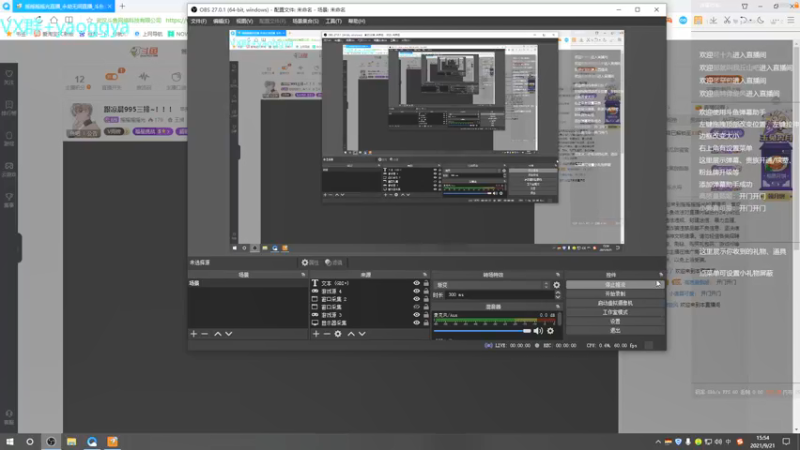Screen dimensions: 800x450
Task: Click the 启动虚拟摄像机 virtual camera button
Action: [615, 303]
